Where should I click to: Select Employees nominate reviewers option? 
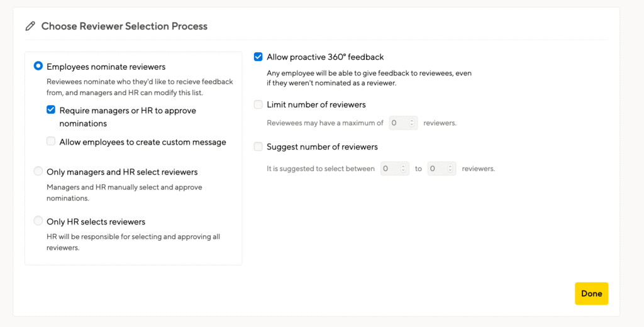[38, 66]
